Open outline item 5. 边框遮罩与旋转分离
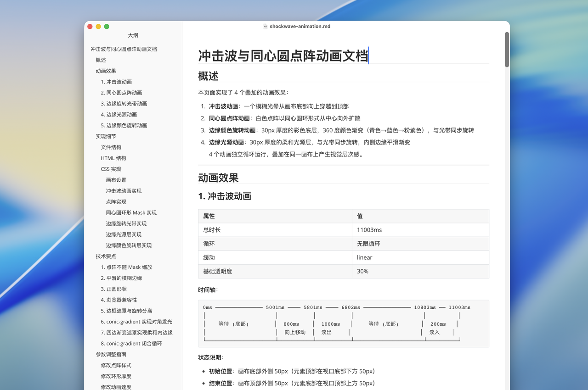The image size is (588, 390). tap(126, 311)
